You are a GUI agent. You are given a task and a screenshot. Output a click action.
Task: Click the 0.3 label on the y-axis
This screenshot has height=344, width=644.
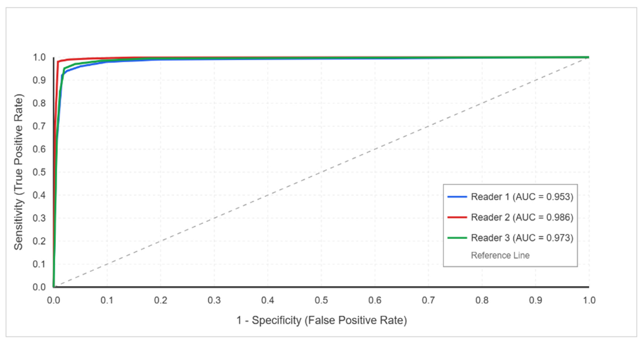click(39, 218)
